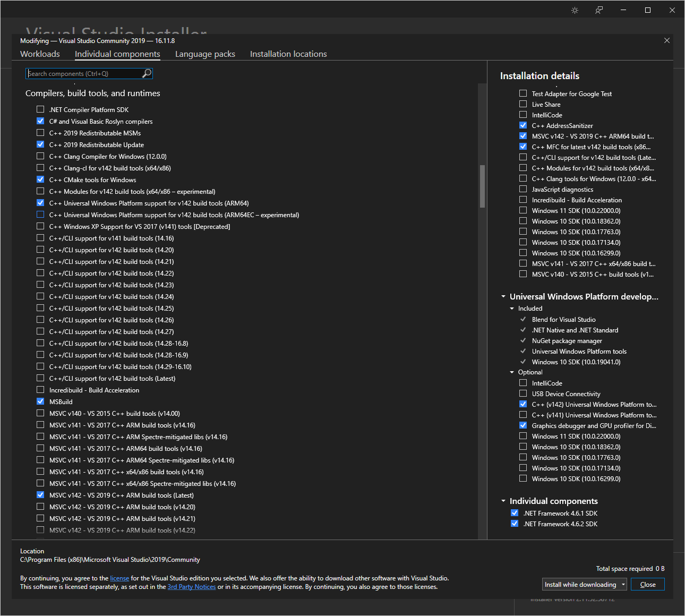
Task: Collapse the Individual components section
Action: point(503,501)
